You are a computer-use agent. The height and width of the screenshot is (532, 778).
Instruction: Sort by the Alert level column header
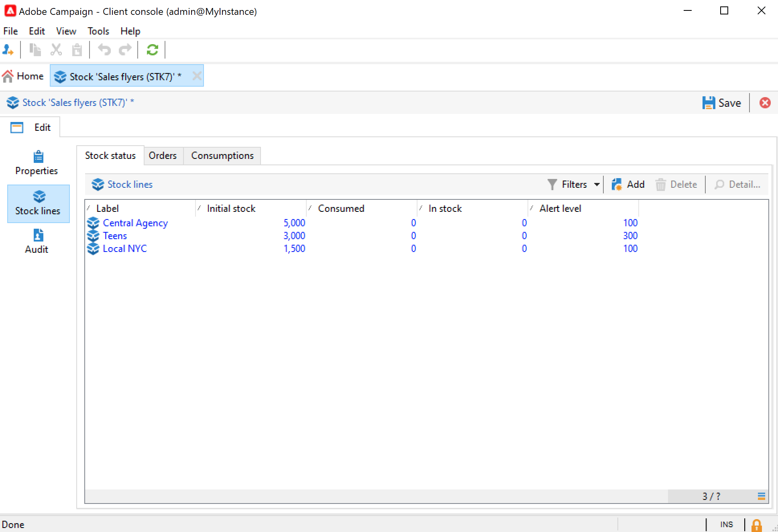(560, 209)
